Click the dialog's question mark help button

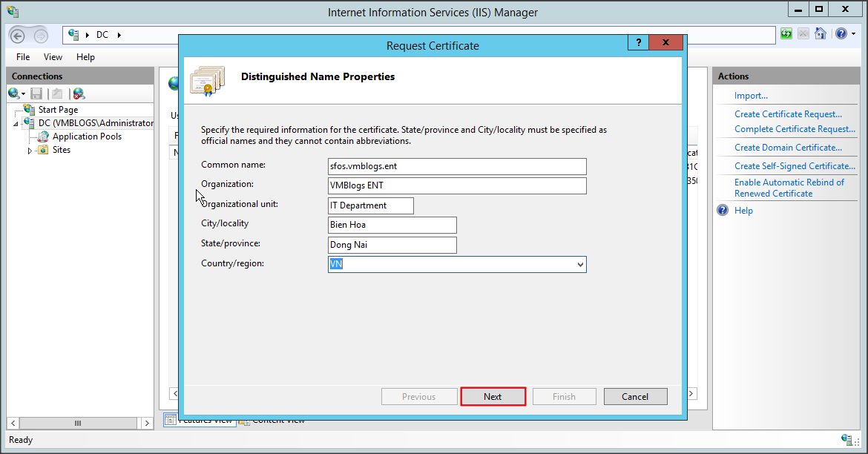click(638, 42)
